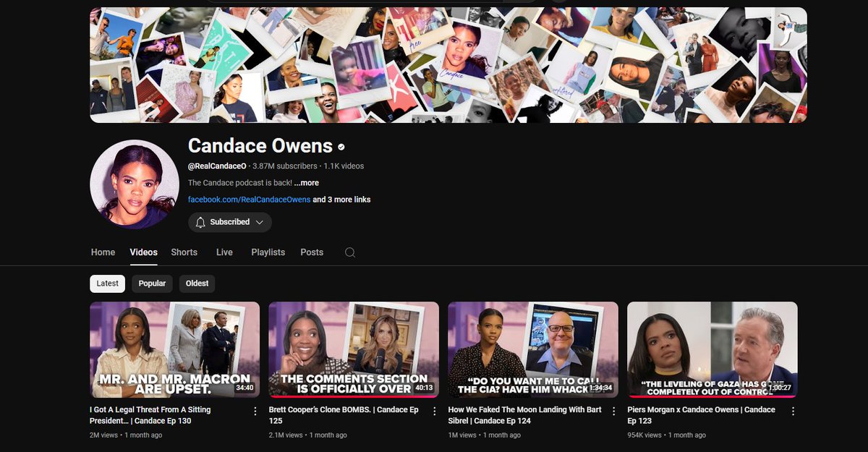The image size is (868, 452).
Task: Open 'How We Faked The Moon Landing' title
Action: [525, 415]
